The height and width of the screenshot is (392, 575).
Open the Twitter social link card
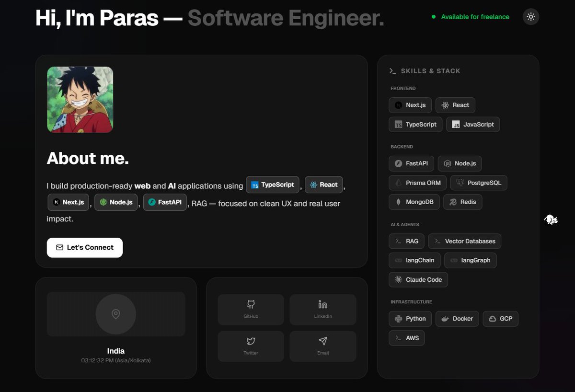pyautogui.click(x=251, y=346)
